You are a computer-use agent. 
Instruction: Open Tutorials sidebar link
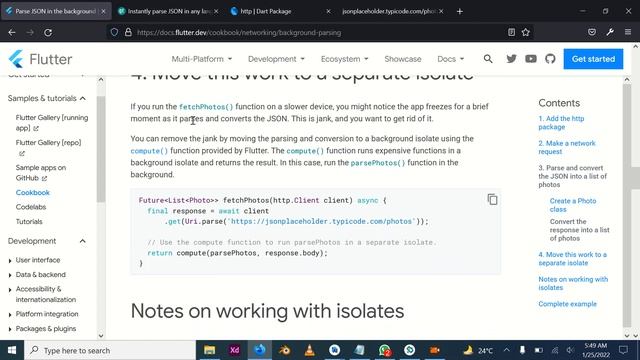pyautogui.click(x=29, y=222)
